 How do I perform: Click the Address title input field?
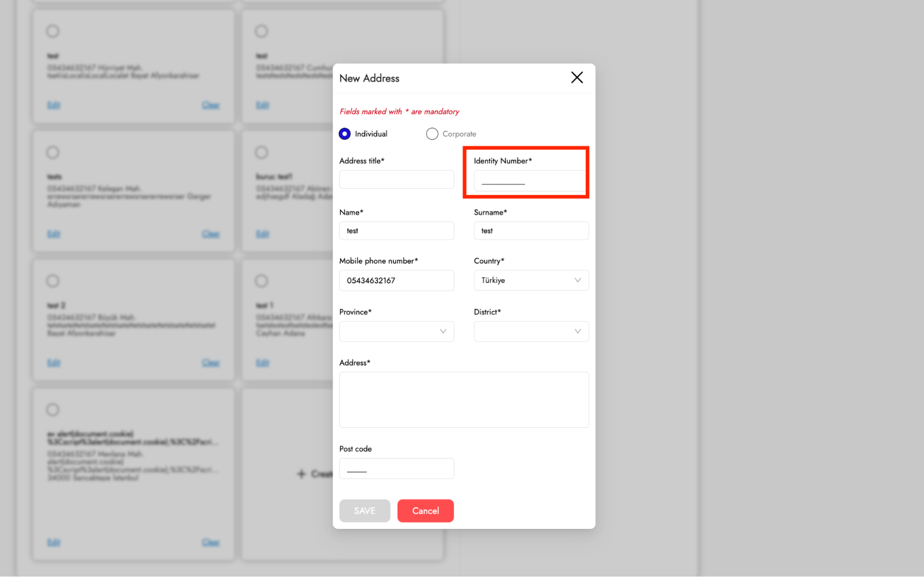coord(396,179)
